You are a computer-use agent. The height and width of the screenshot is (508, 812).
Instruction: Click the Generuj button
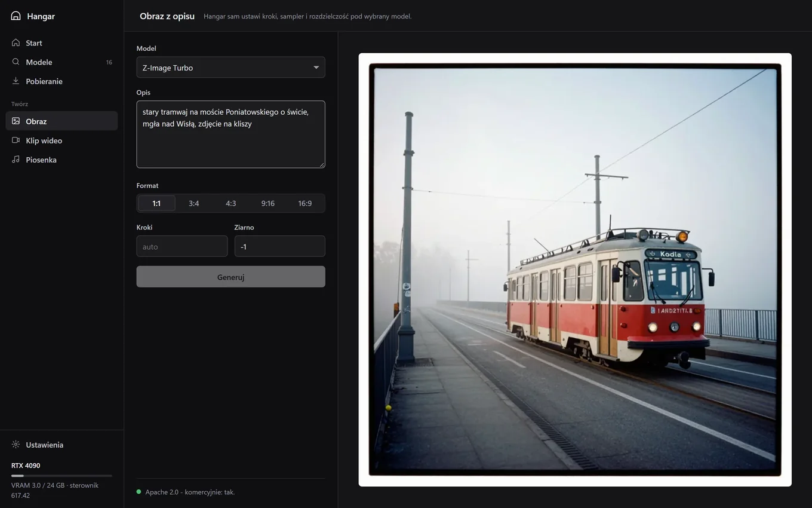point(230,277)
